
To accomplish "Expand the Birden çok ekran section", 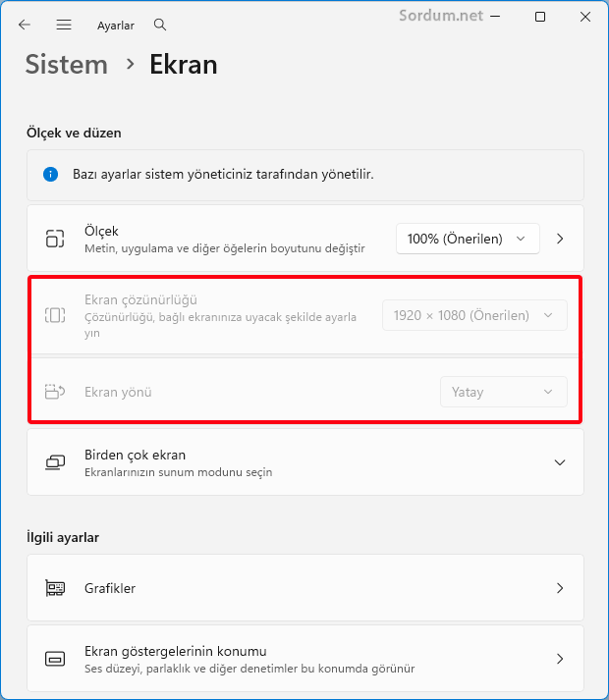I will 560,462.
